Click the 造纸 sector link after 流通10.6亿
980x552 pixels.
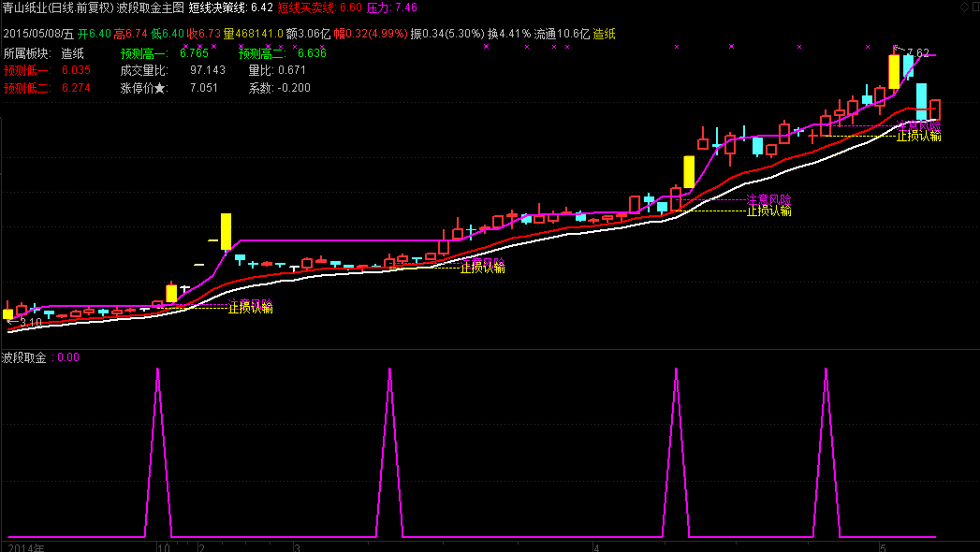604,34
